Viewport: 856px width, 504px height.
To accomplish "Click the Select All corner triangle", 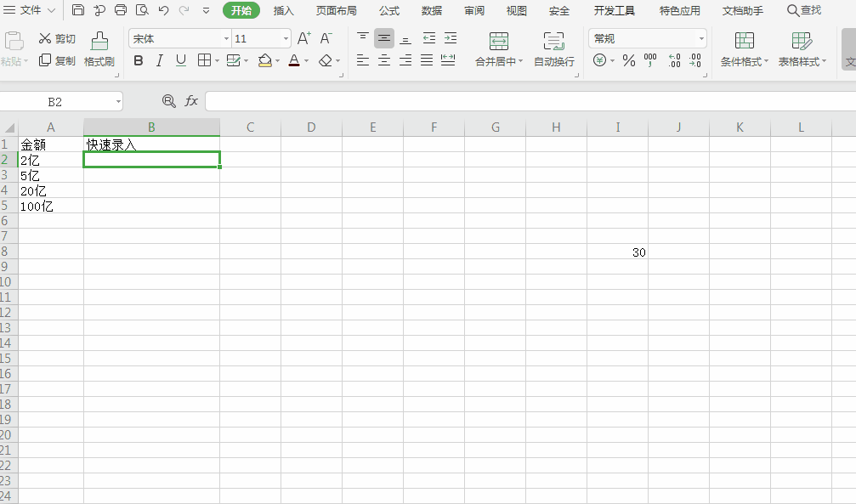I will pyautogui.click(x=9, y=127).
